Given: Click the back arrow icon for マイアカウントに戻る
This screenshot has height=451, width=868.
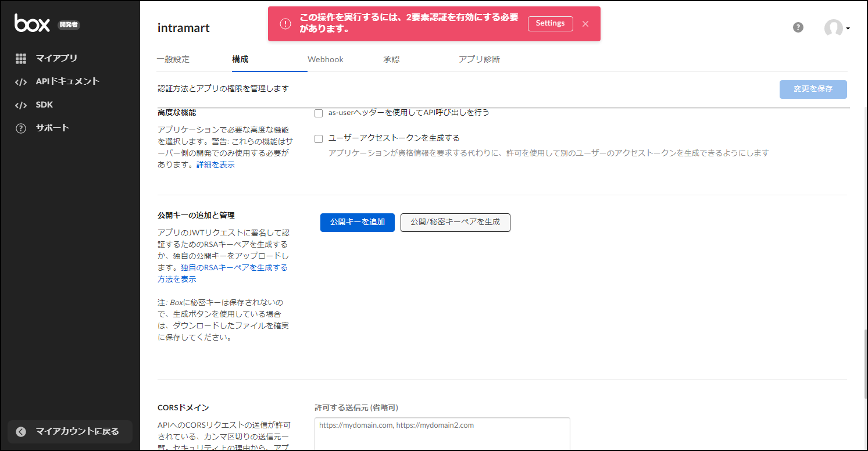Looking at the screenshot, I should click(x=21, y=431).
